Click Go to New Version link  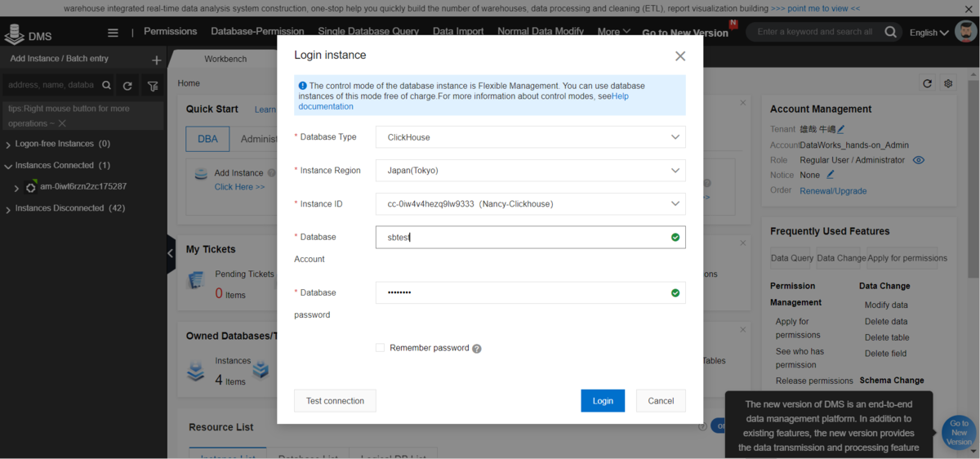tap(684, 33)
